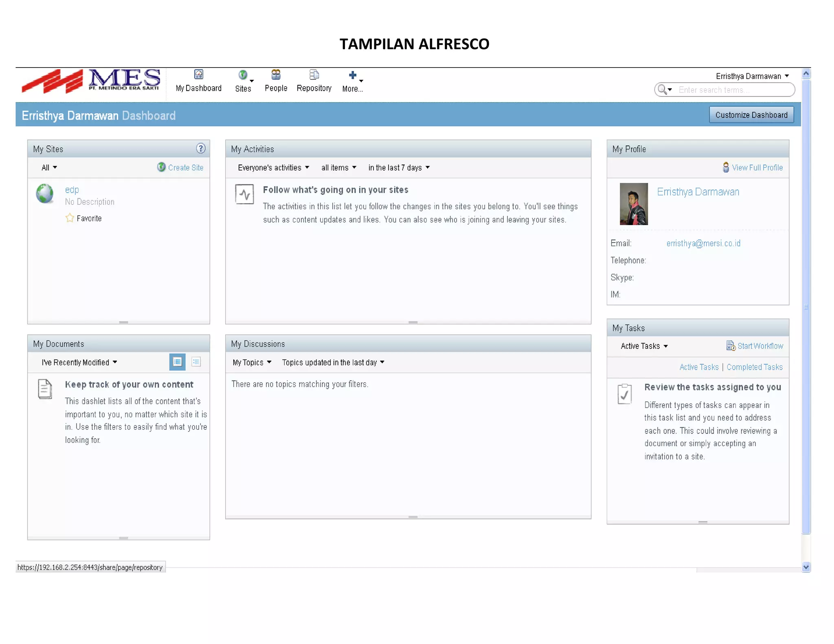Click the There are no topics message
The height and width of the screenshot is (644, 834).
300,384
